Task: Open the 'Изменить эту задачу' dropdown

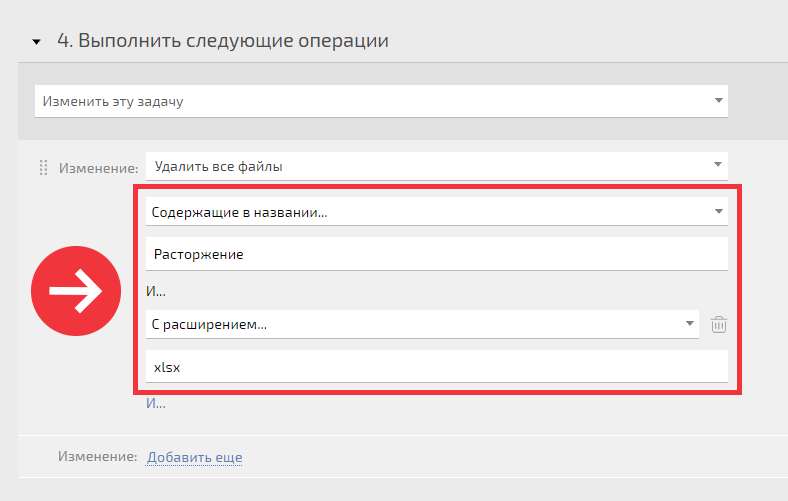Action: (x=381, y=101)
